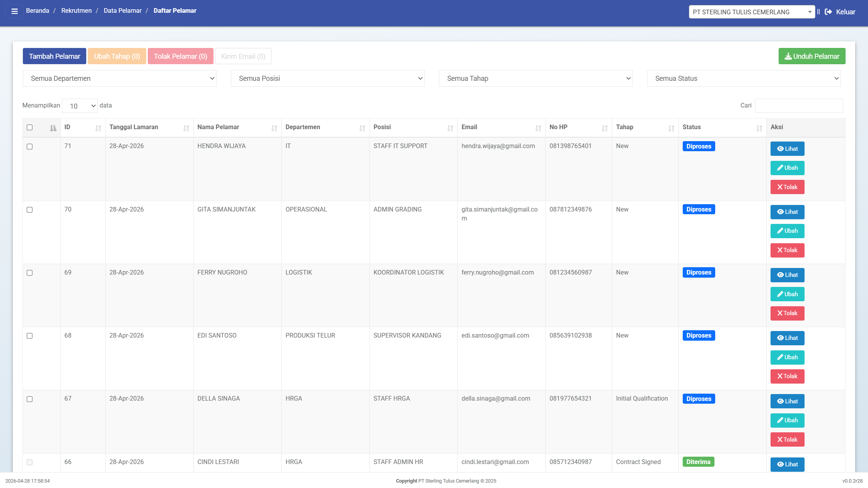Image resolution: width=868 pixels, height=488 pixels.
Task: Tick the select-all header checkbox
Action: [x=30, y=128]
